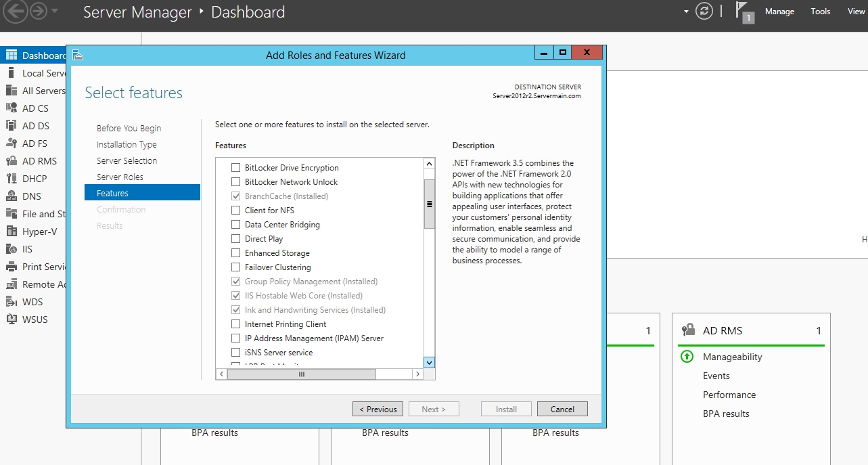This screenshot has width=868, height=465.
Task: Open Manageability in AD RMS tile
Action: tap(732, 357)
